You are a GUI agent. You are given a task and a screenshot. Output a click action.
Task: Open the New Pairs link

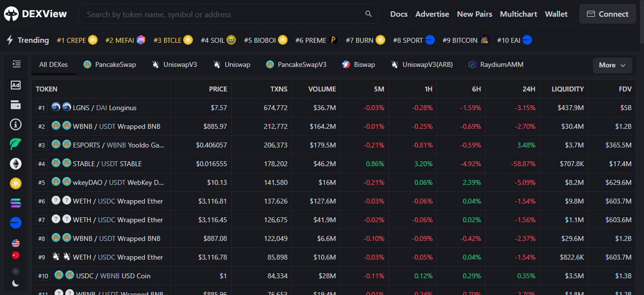click(474, 14)
